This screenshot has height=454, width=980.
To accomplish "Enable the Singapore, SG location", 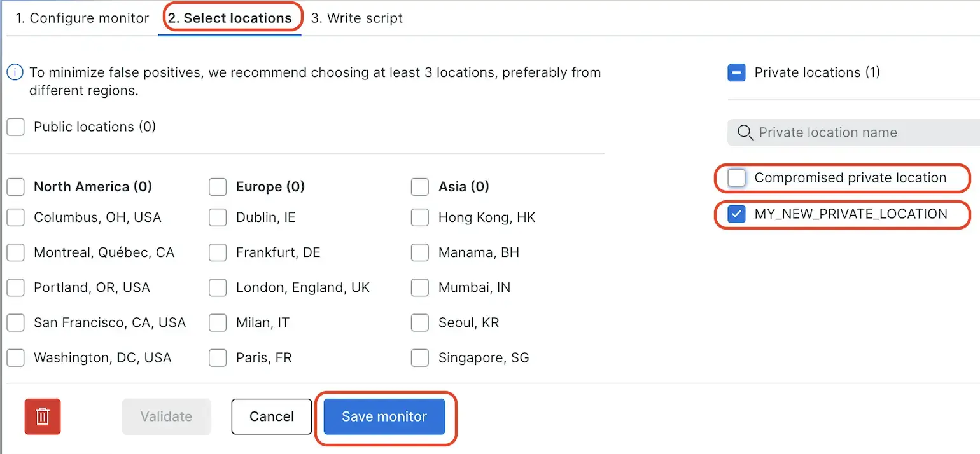I will click(x=420, y=358).
